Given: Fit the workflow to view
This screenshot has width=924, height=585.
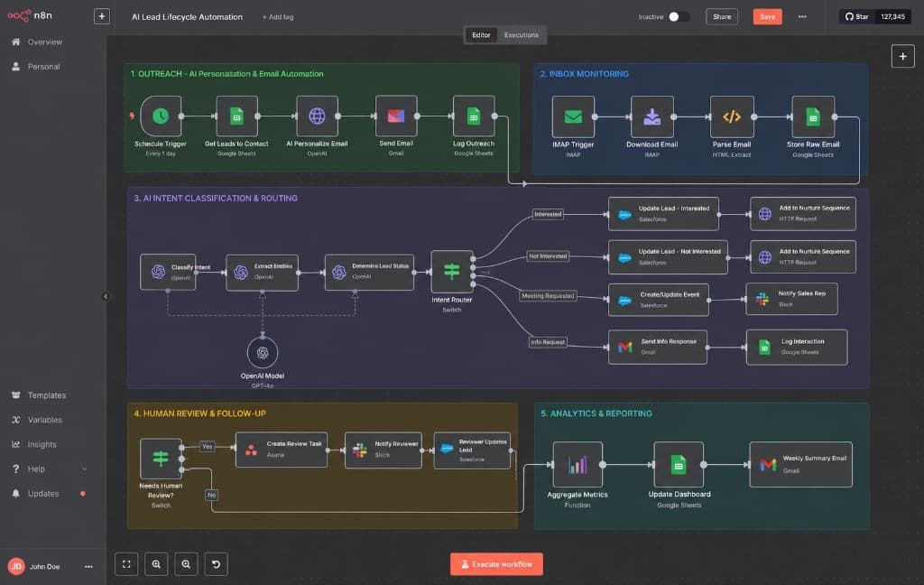Looking at the screenshot, I should point(126,564).
